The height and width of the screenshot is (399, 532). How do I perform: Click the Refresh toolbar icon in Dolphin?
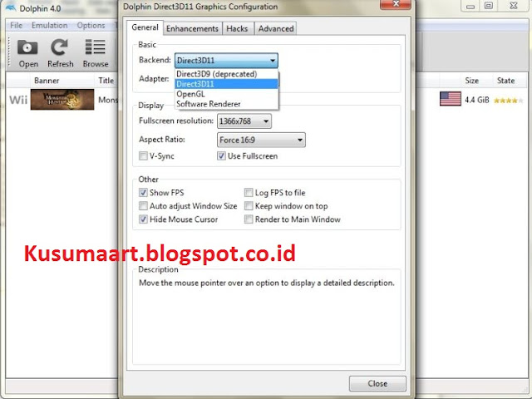click(60, 53)
